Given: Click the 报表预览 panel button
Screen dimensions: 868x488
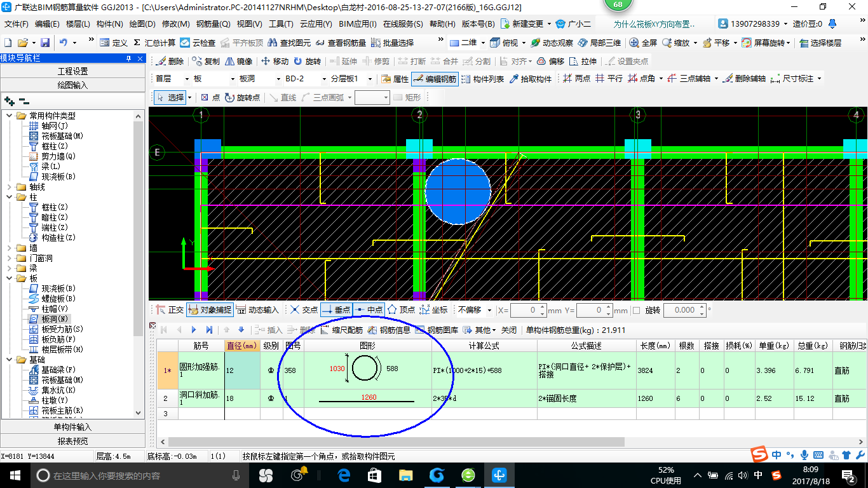Looking at the screenshot, I should [73, 441].
